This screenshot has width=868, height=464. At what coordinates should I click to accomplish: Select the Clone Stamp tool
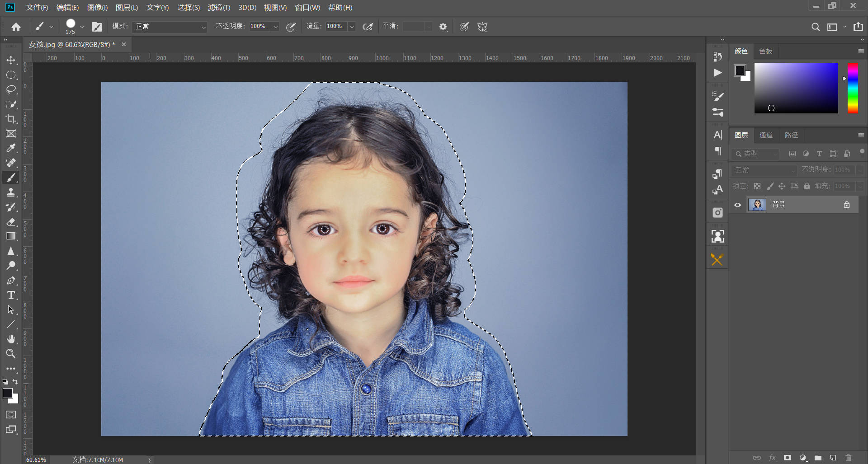point(11,192)
